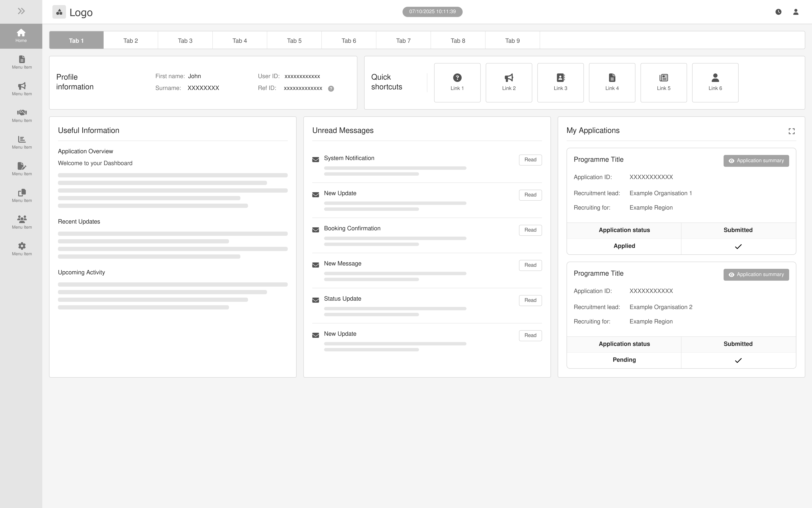Open the Link 3 contacts-book shortcut
812x508 pixels.
click(560, 83)
